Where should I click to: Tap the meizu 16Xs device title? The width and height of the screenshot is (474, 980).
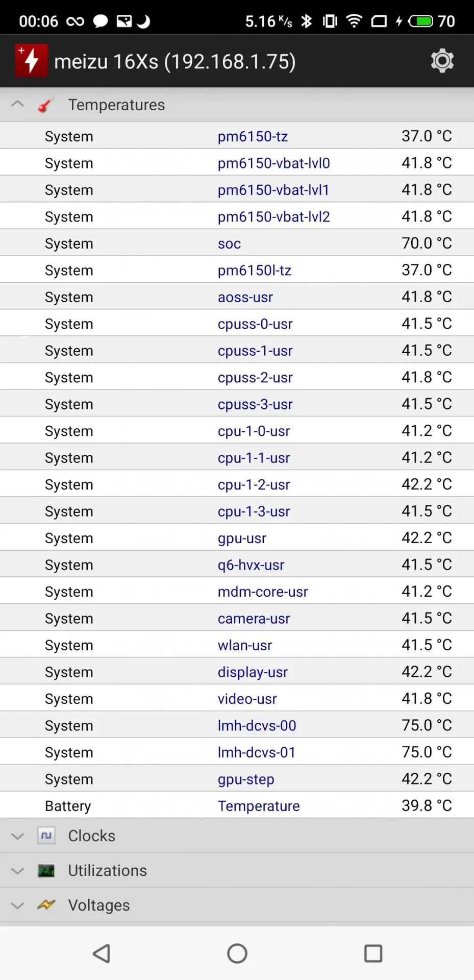(174, 62)
